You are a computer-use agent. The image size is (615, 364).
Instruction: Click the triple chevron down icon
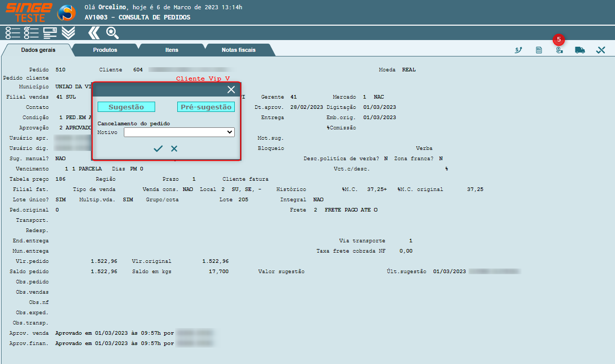(x=68, y=33)
